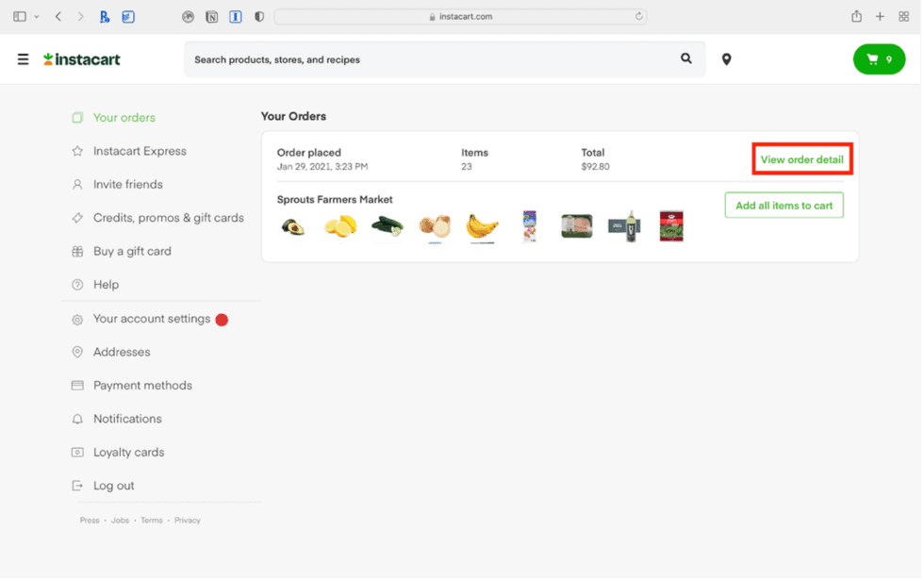The width and height of the screenshot is (924, 581).
Task: Expand the chevron next to the sidebar button
Action: pyautogui.click(x=35, y=16)
